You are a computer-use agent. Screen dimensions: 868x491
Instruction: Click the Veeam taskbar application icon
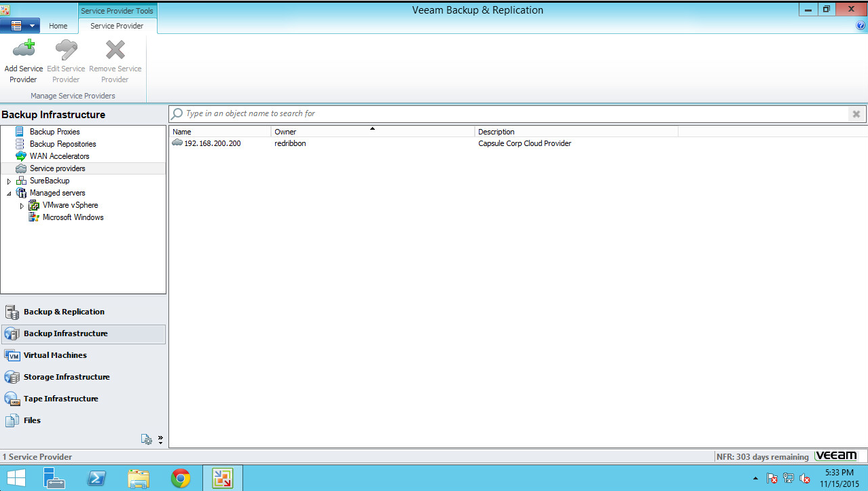(x=223, y=478)
